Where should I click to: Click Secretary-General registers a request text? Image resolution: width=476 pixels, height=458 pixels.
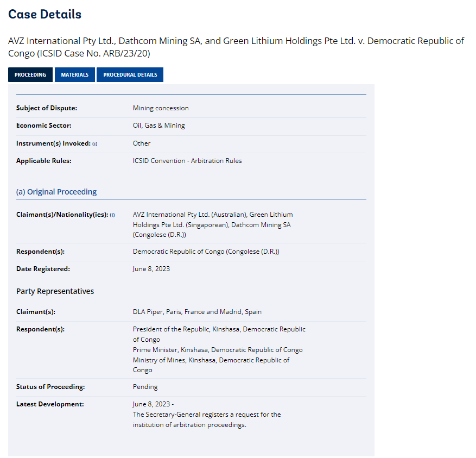click(x=207, y=420)
